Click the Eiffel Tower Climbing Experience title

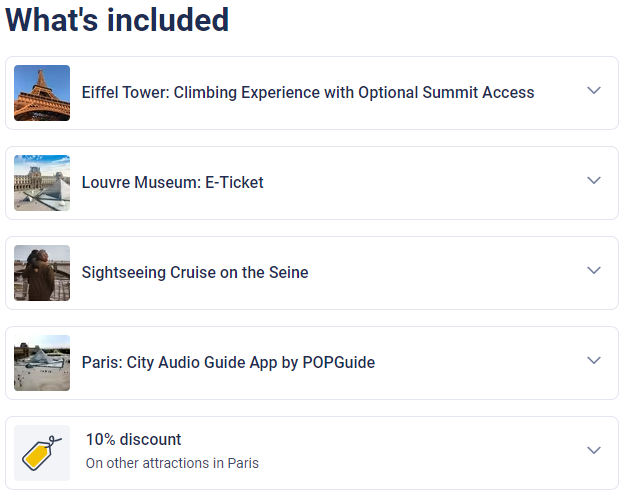pyautogui.click(x=308, y=93)
